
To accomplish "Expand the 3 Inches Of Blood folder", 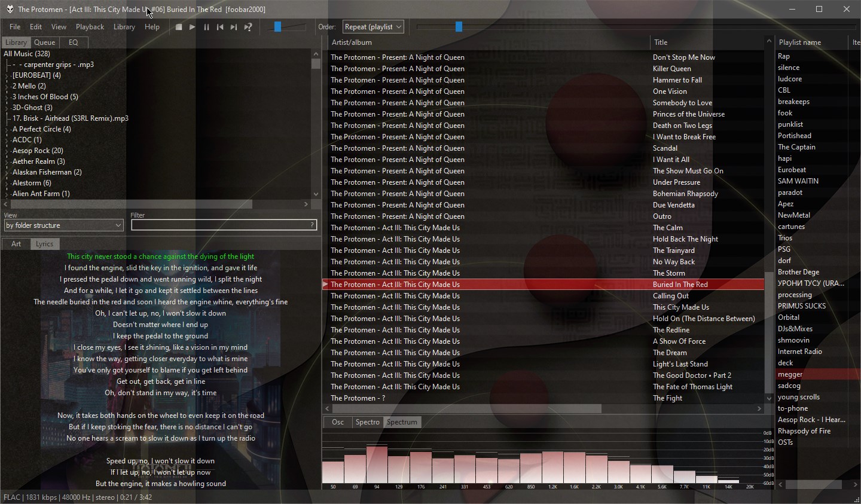I will click(x=7, y=97).
